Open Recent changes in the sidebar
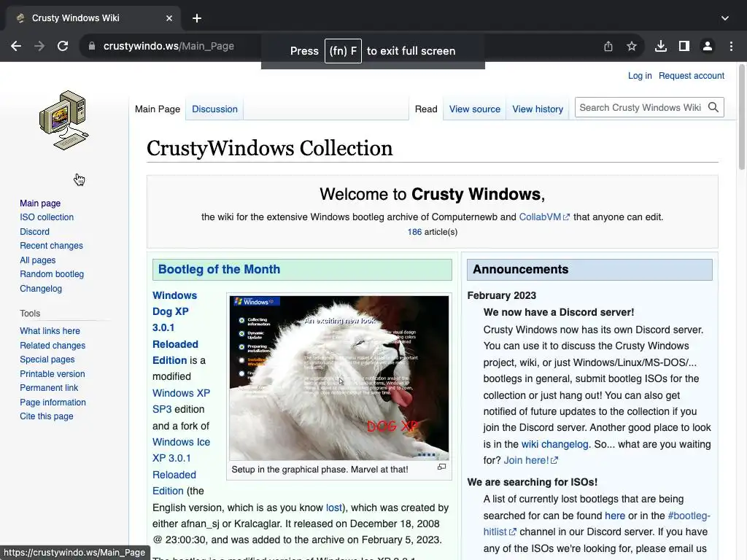The image size is (747, 560). [52, 246]
